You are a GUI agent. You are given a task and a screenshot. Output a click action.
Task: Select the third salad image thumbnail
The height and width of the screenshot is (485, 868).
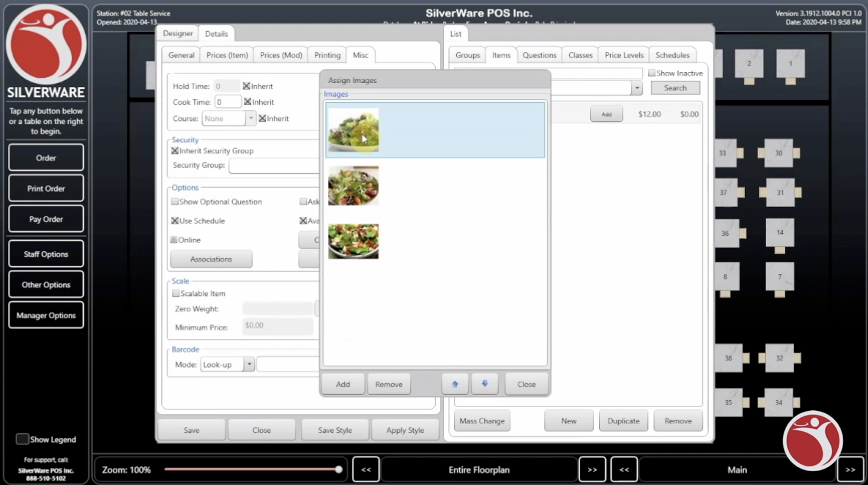(x=353, y=241)
